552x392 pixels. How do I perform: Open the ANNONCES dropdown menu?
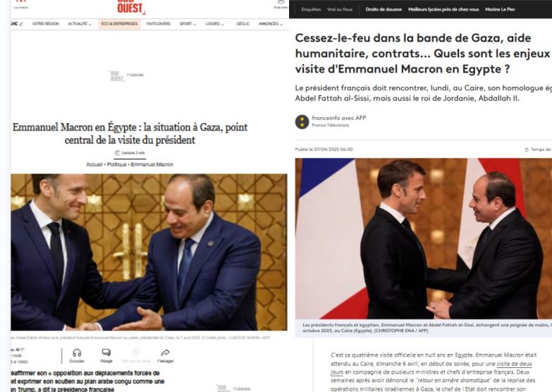pos(271,24)
